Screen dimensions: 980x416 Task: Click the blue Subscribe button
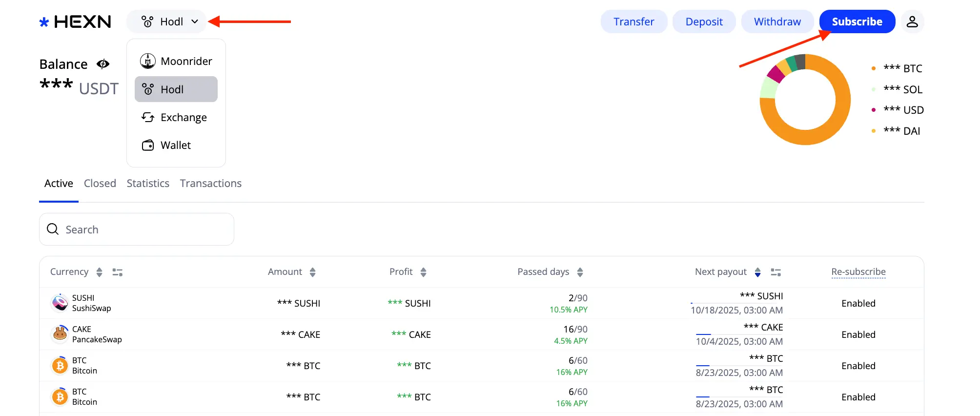[x=857, y=21]
